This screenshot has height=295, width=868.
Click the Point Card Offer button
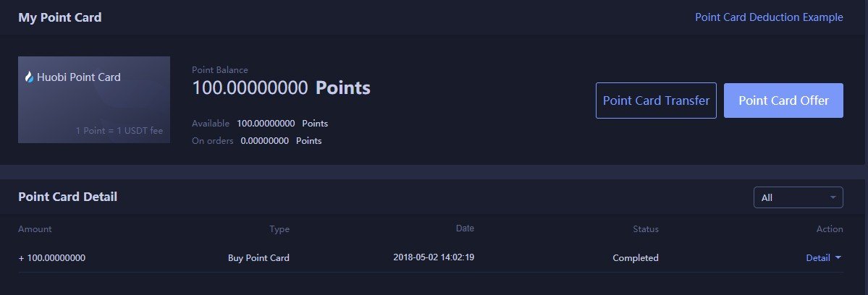tap(783, 101)
